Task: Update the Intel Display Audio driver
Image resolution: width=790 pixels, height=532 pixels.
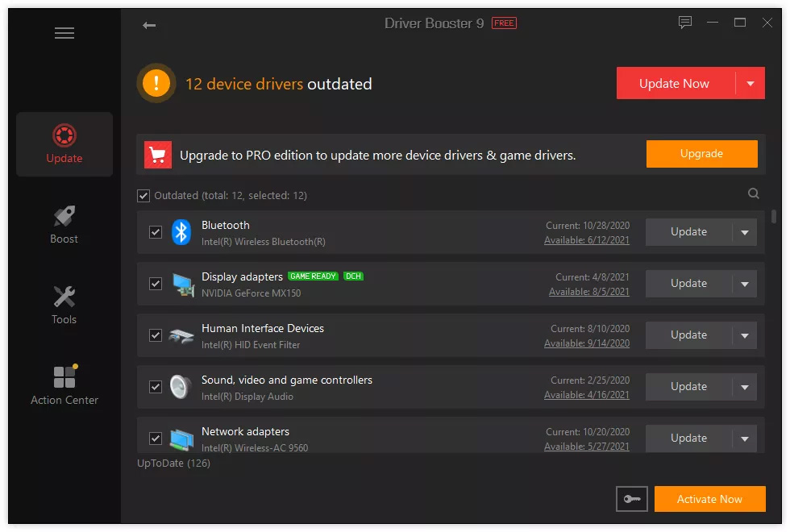Action: [x=688, y=387]
